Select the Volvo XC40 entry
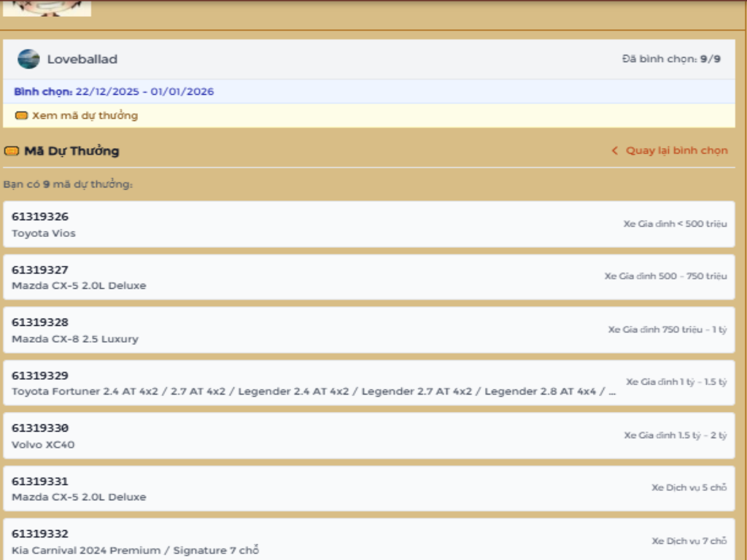 [x=43, y=445]
